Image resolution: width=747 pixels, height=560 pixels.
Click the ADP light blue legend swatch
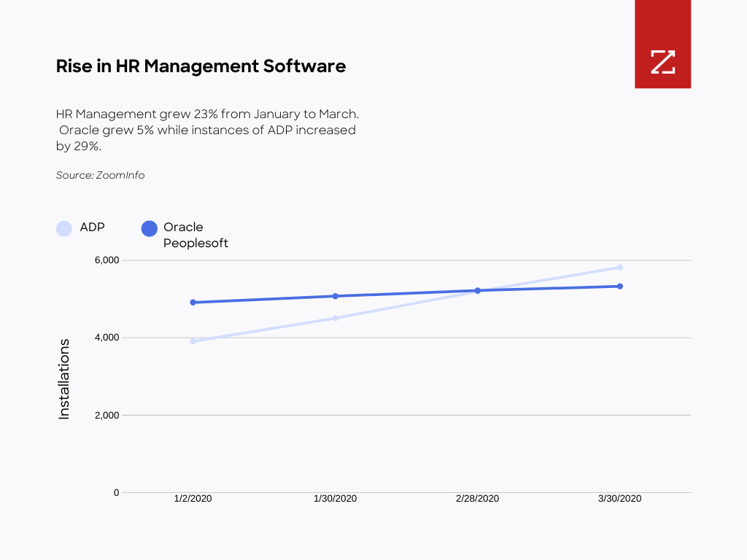point(64,228)
